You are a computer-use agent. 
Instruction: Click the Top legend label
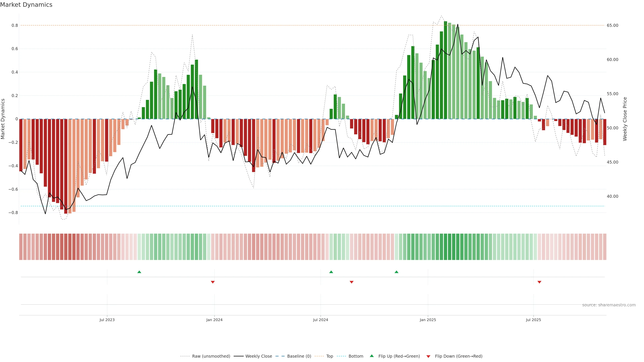330,356
